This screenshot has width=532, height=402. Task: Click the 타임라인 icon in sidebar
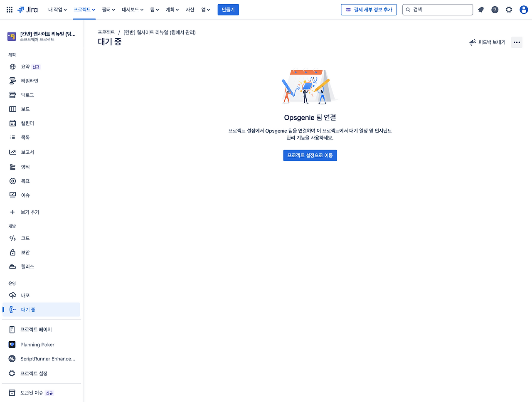point(12,81)
